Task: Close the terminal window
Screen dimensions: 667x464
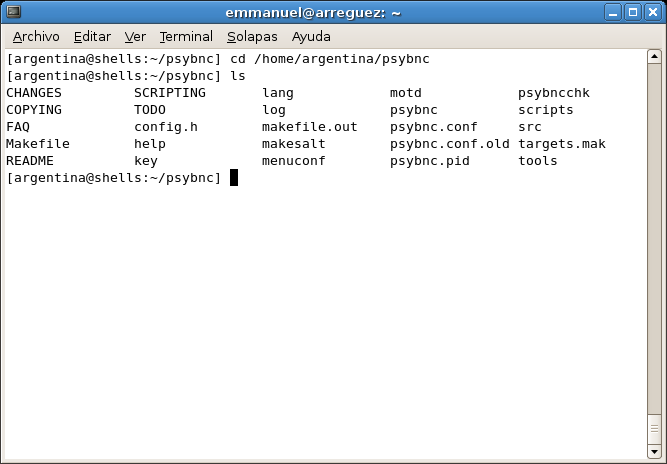Action: [x=653, y=12]
